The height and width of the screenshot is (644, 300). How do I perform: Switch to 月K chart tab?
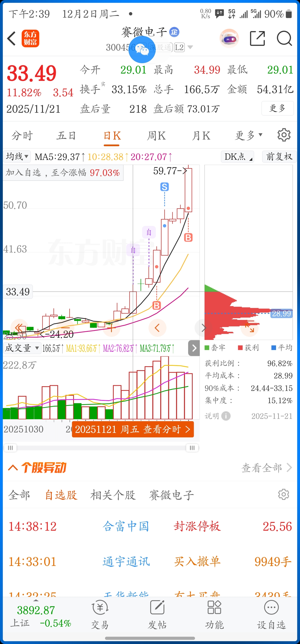pos(201,136)
